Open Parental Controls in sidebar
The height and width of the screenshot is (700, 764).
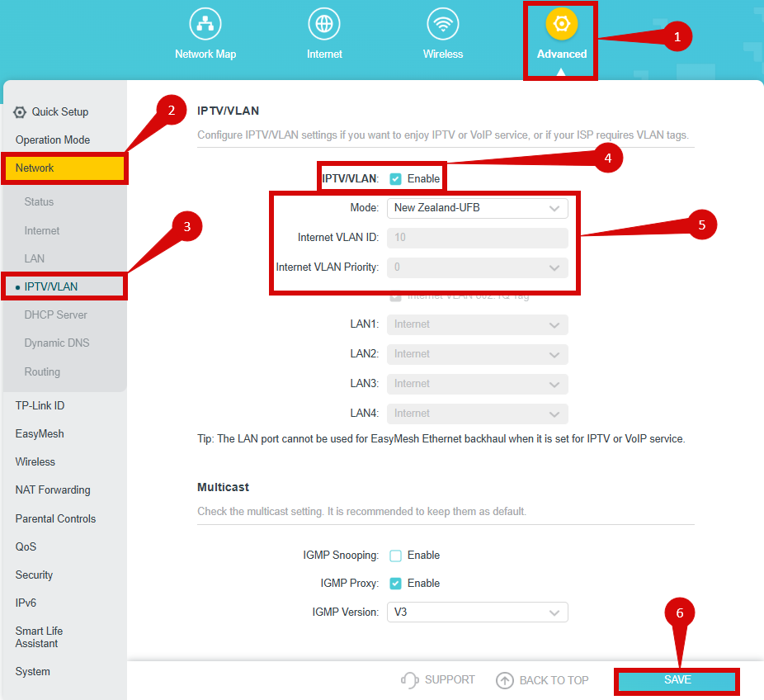click(x=55, y=518)
